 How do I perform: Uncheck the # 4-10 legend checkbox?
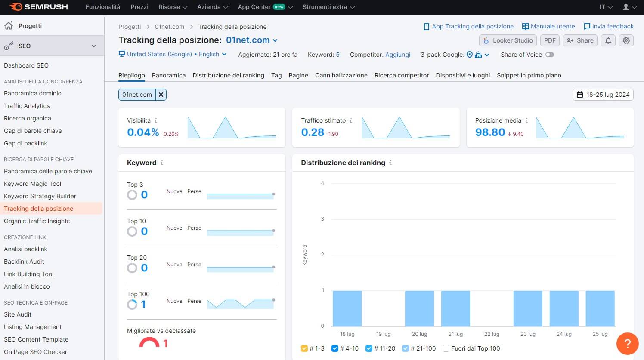pyautogui.click(x=335, y=348)
